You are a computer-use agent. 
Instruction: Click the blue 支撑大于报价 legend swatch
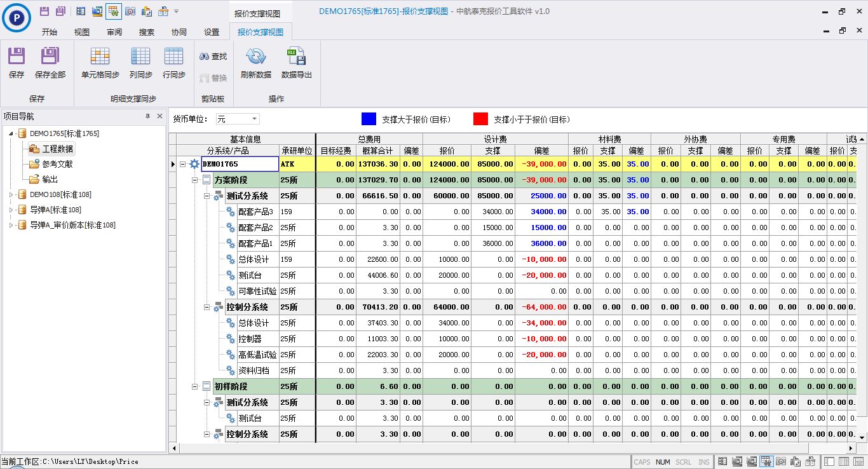click(369, 119)
